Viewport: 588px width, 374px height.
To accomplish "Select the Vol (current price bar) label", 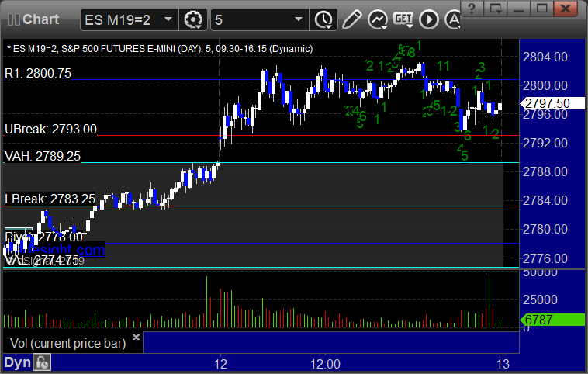I will 67,343.
